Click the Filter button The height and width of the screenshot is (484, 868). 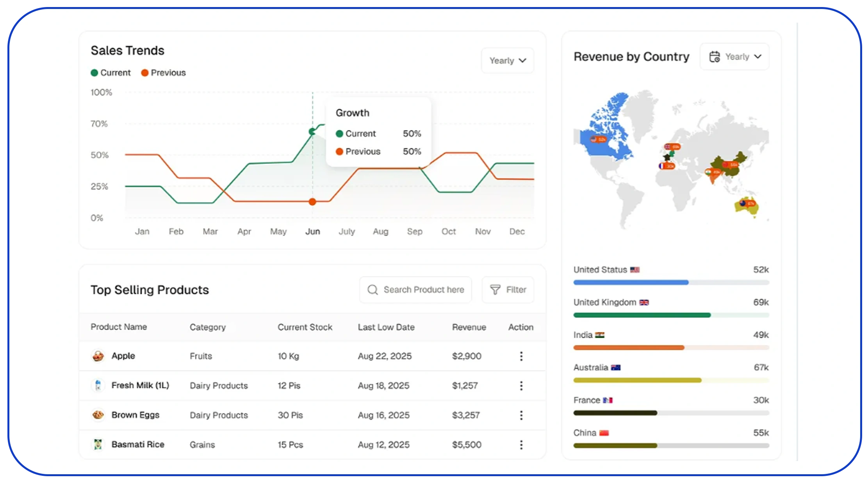point(508,290)
